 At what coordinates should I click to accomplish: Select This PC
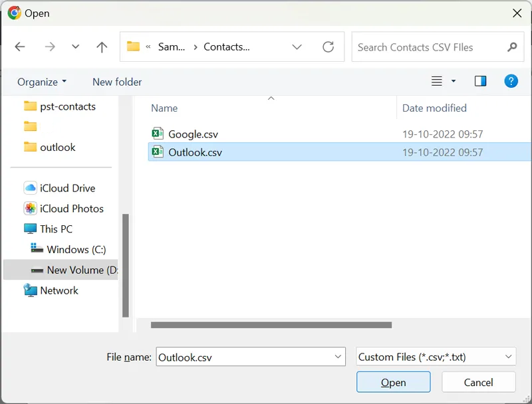[48, 229]
